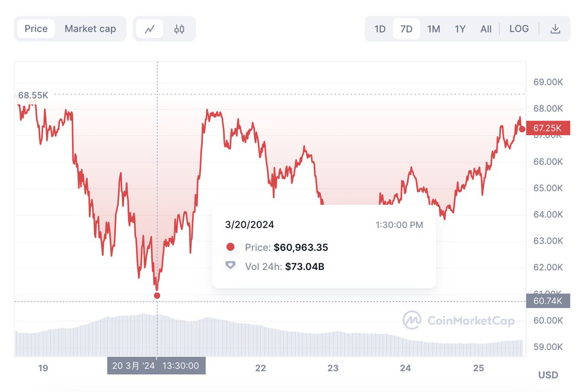Viewport: 585px width, 392px height.
Task: Click the volume icon in tooltip
Action: pos(230,266)
